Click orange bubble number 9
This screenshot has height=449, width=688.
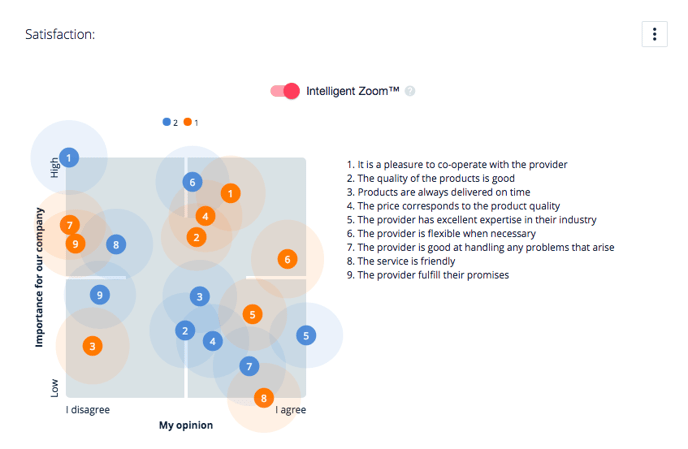tap(75, 244)
